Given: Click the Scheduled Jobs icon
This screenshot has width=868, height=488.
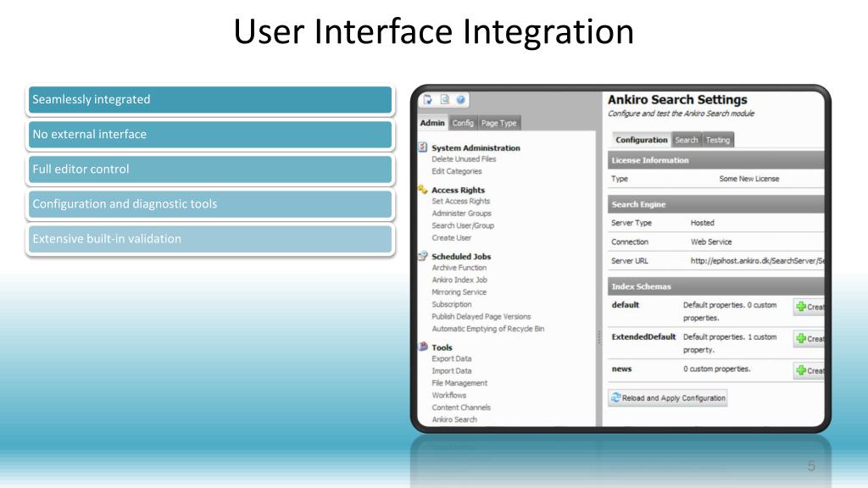Looking at the screenshot, I should (422, 256).
